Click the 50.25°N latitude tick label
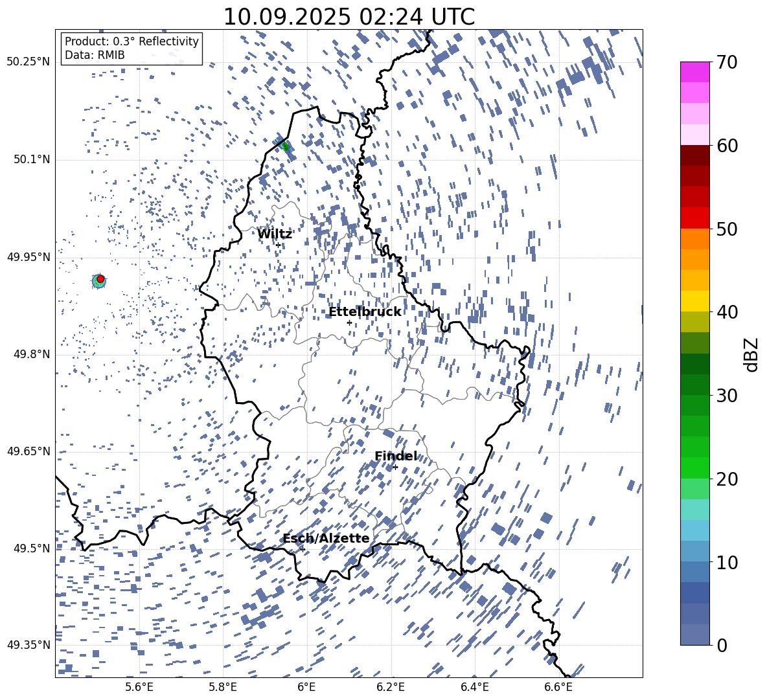The height and width of the screenshot is (700, 767). pyautogui.click(x=29, y=62)
